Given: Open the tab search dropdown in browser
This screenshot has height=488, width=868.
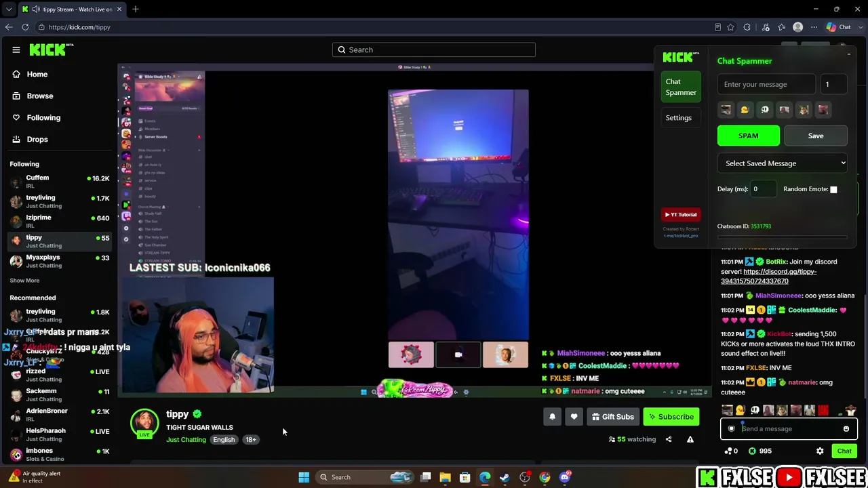Looking at the screenshot, I should [x=8, y=9].
